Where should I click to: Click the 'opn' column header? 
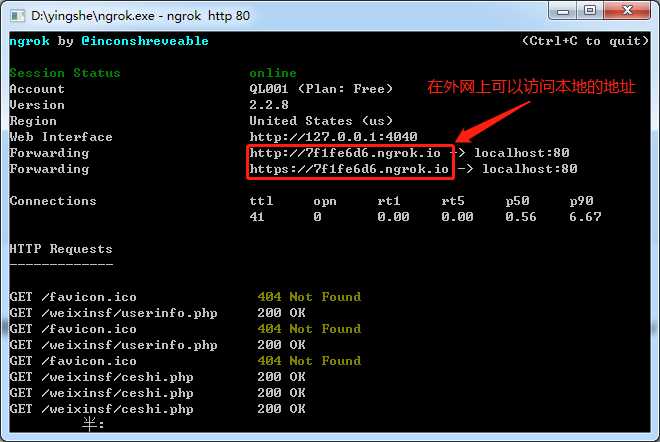point(325,201)
